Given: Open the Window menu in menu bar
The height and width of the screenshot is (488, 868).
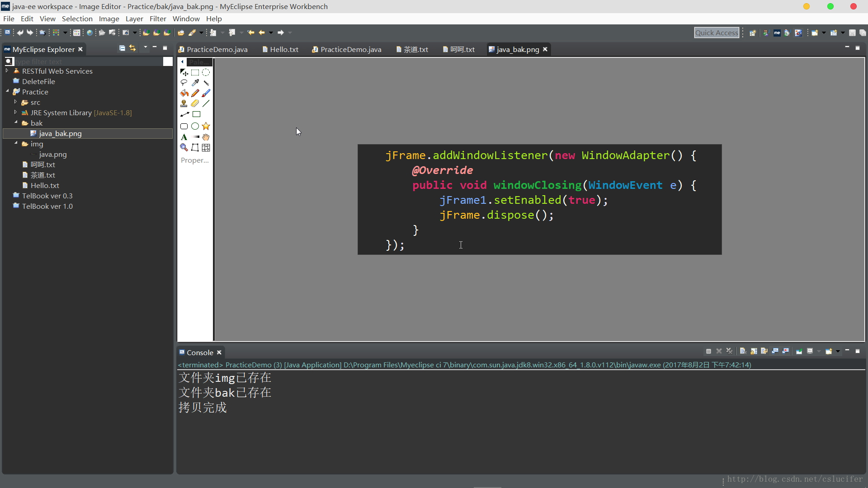Looking at the screenshot, I should pos(185,19).
